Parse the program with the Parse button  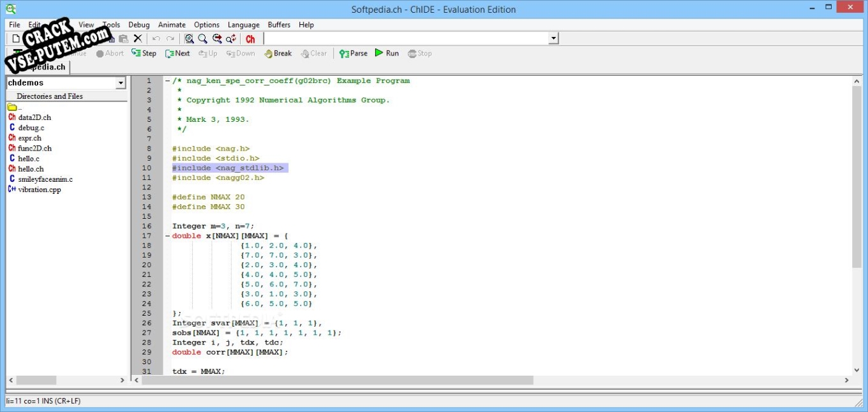coord(354,54)
